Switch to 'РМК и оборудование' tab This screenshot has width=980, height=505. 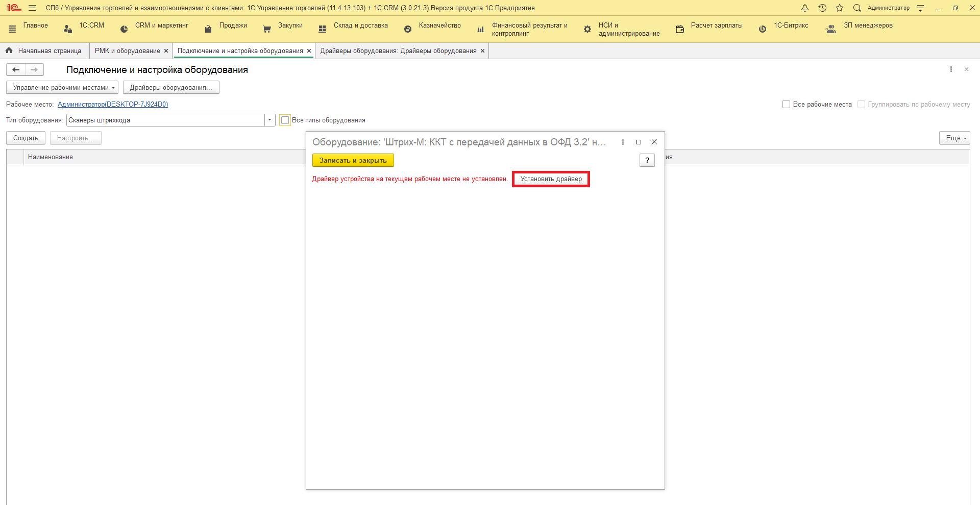point(128,51)
